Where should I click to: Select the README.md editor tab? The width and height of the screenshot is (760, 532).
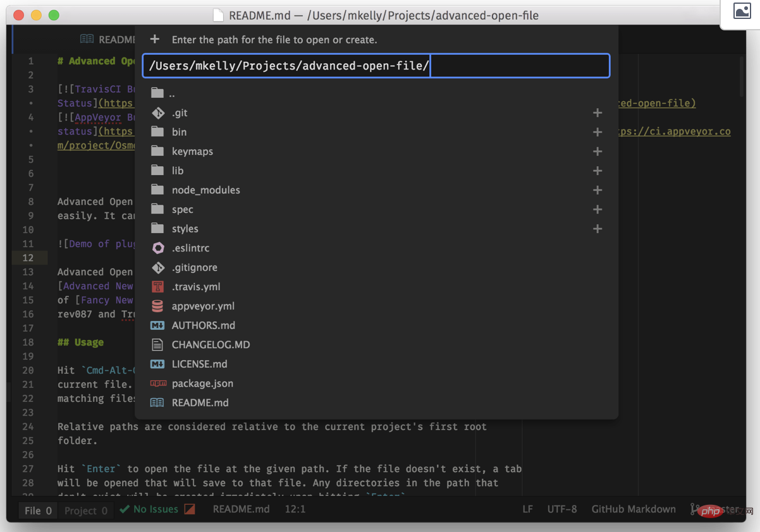point(107,39)
